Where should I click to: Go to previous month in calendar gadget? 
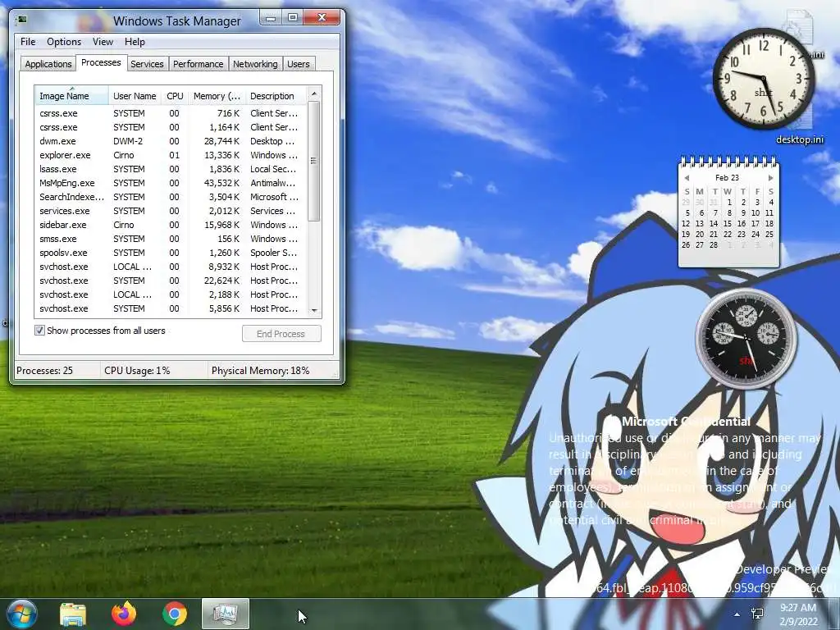687,178
